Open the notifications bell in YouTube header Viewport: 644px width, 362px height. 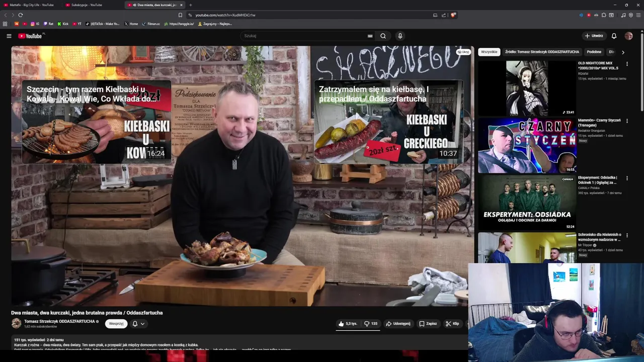click(x=614, y=36)
